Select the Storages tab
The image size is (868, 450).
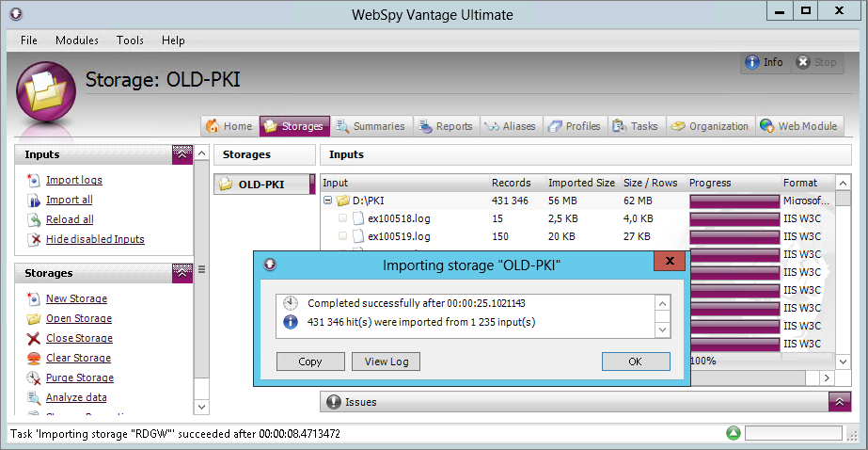(x=294, y=126)
